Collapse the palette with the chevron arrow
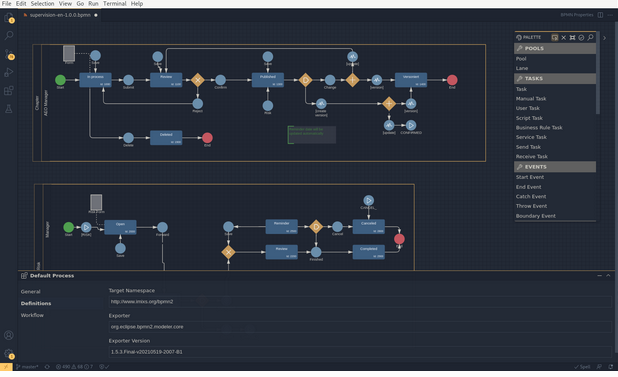This screenshot has height=377, width=618. pyautogui.click(x=605, y=38)
